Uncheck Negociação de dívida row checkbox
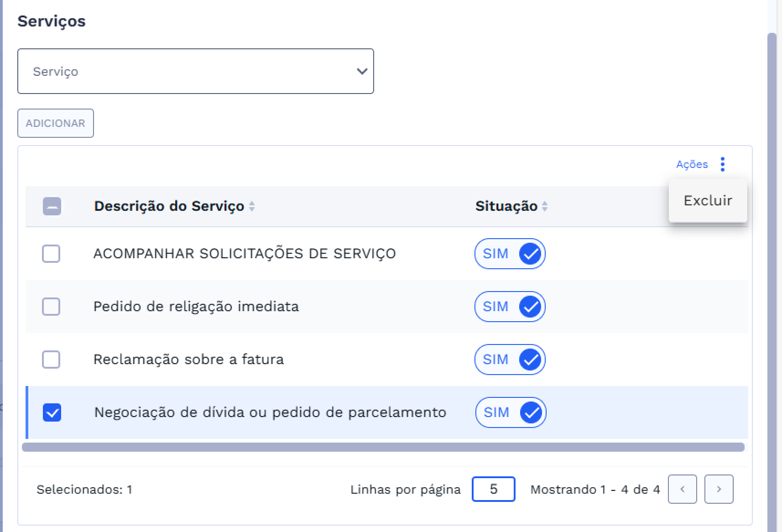The image size is (782, 532). click(x=52, y=412)
